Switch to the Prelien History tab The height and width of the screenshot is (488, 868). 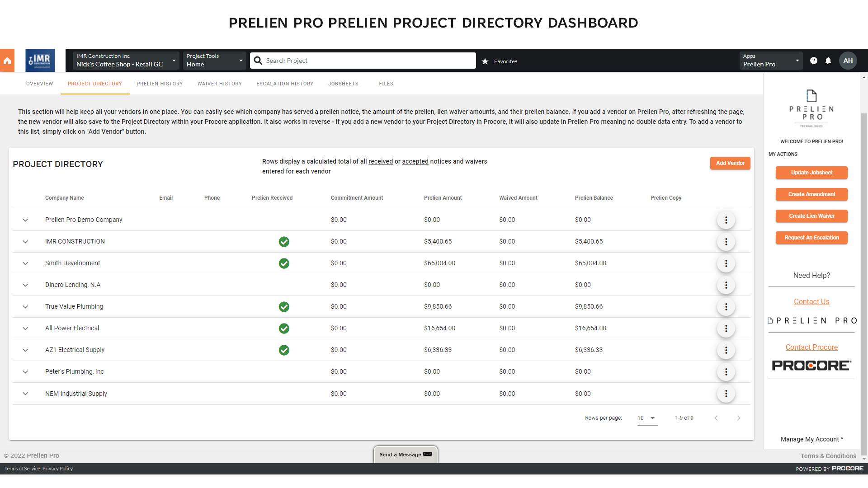coord(160,84)
